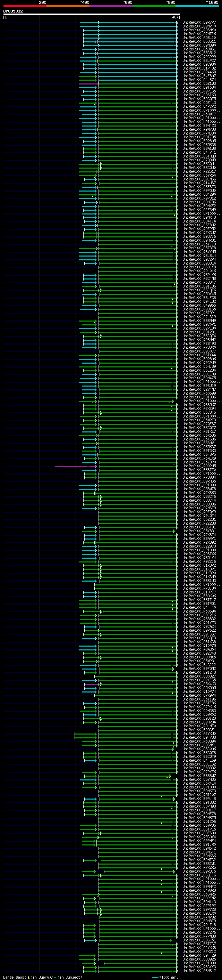The image size is (222, 980).
Task: Select hit UniRef100_B9MVF0
Action: coord(199,26)
